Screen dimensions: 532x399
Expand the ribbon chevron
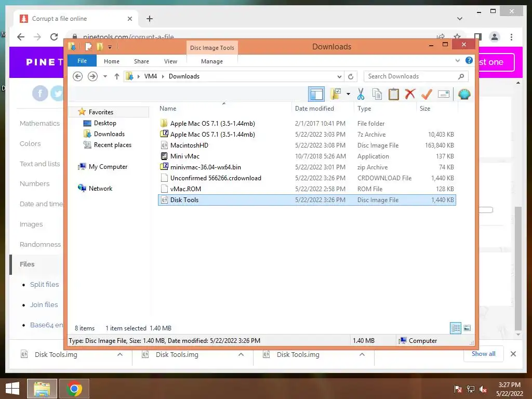tap(457, 61)
